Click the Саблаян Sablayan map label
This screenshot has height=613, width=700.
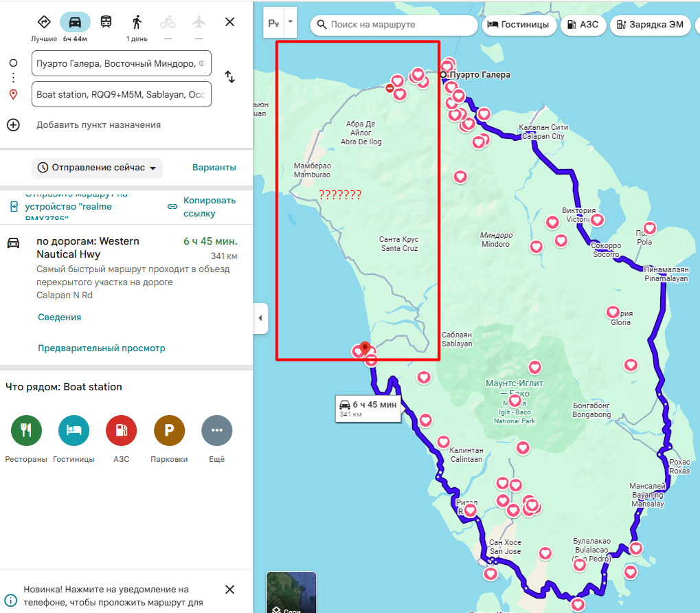(x=457, y=339)
